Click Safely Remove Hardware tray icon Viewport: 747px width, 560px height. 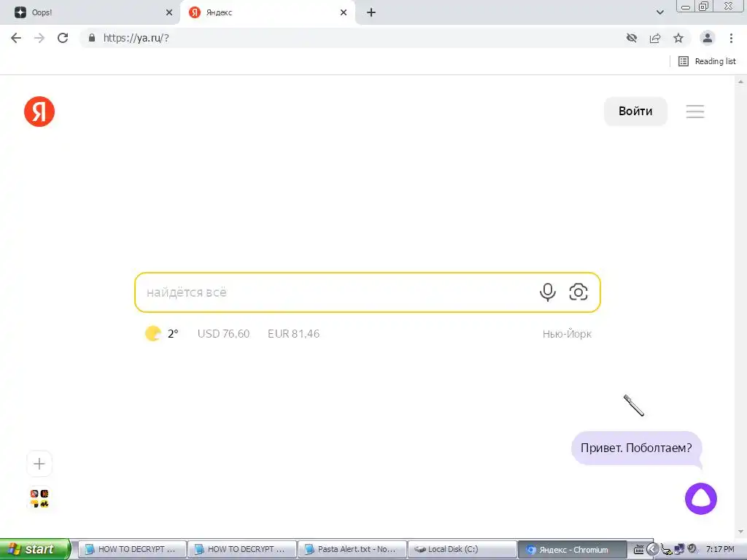coord(667,550)
